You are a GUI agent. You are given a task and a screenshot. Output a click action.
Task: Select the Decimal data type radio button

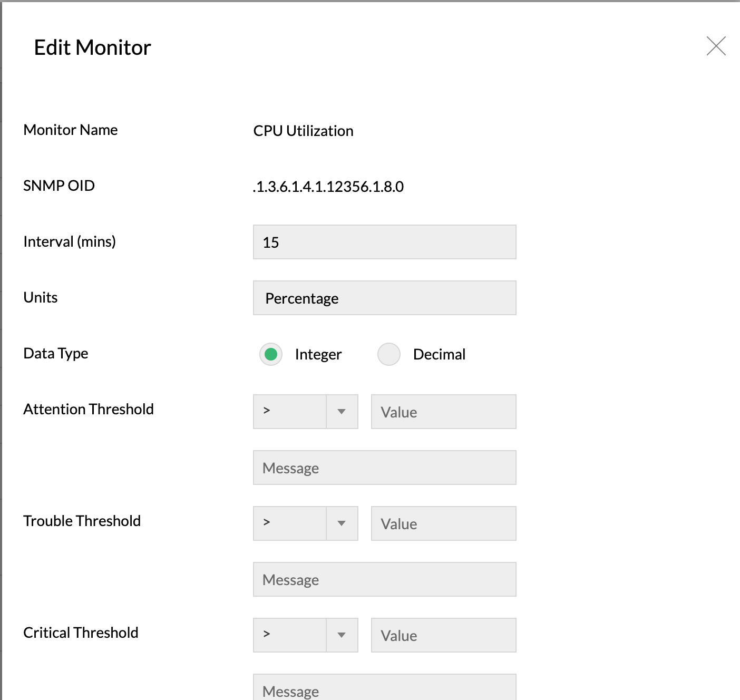tap(389, 354)
